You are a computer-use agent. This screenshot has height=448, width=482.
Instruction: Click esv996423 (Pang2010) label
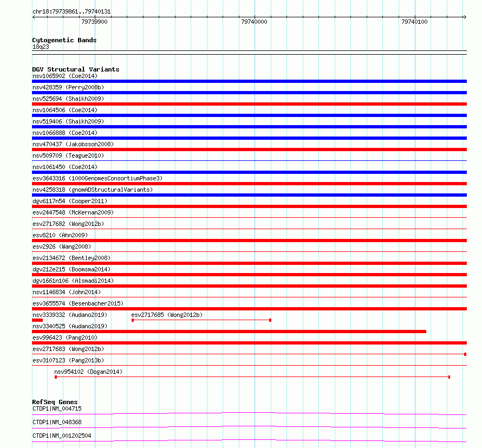pos(65,337)
